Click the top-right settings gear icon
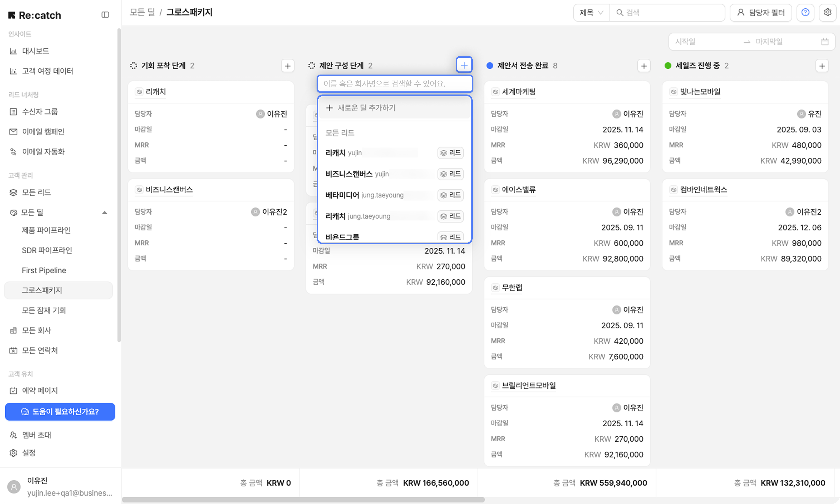840x504 pixels. pyautogui.click(x=828, y=12)
